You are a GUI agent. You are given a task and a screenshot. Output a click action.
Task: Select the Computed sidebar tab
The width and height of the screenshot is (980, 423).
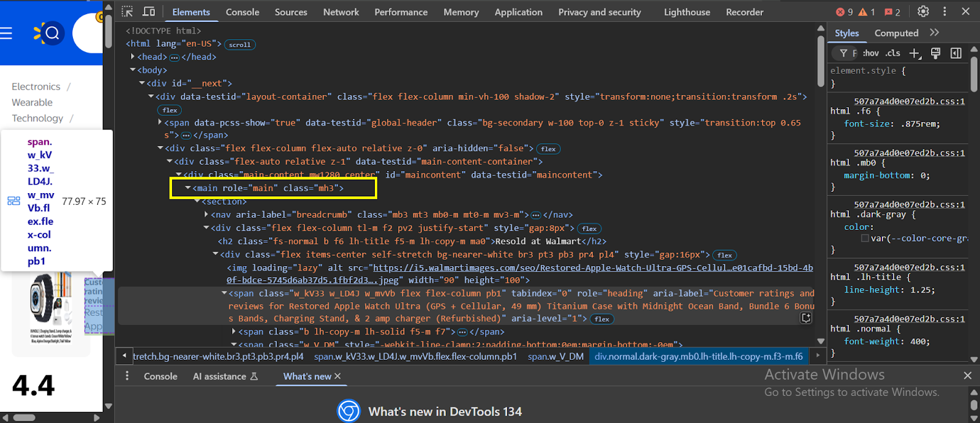point(896,33)
